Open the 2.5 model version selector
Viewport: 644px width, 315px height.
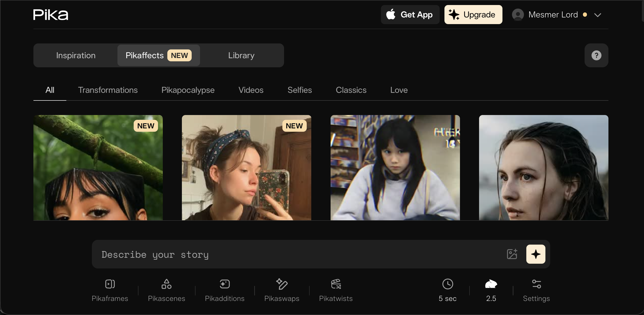click(491, 290)
